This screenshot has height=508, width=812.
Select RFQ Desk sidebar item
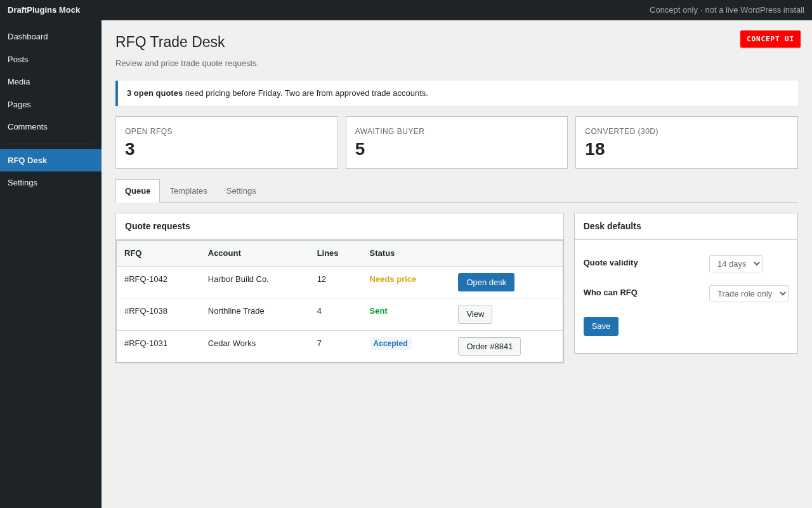click(51, 160)
